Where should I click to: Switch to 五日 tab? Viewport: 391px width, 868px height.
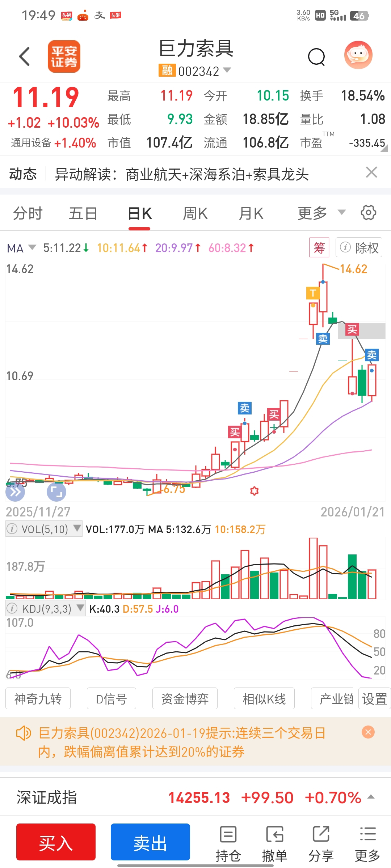coord(83,213)
